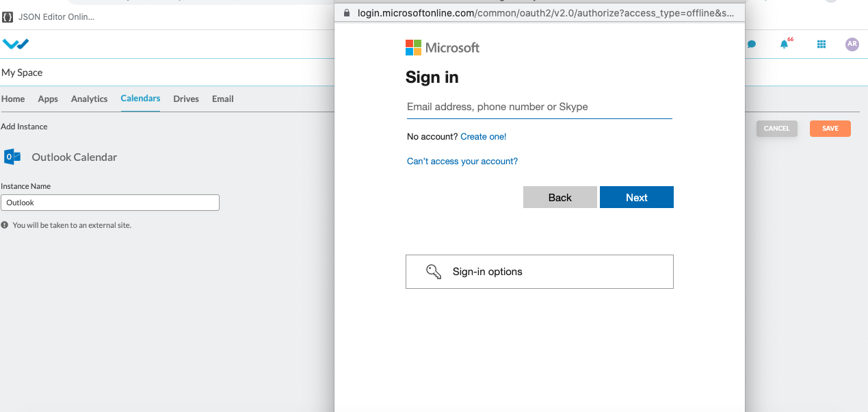Open the Apps tab
Screen dimensions: 868x412
48,99
